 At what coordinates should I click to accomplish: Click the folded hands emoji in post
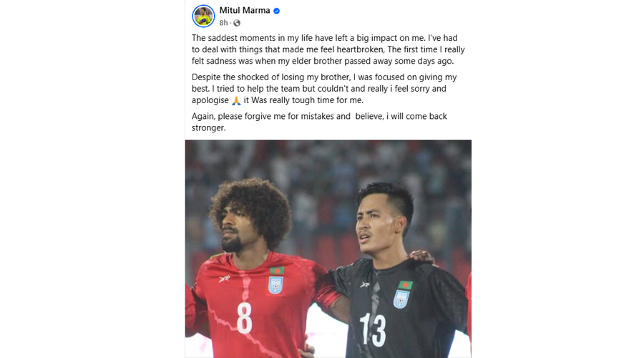tap(235, 100)
